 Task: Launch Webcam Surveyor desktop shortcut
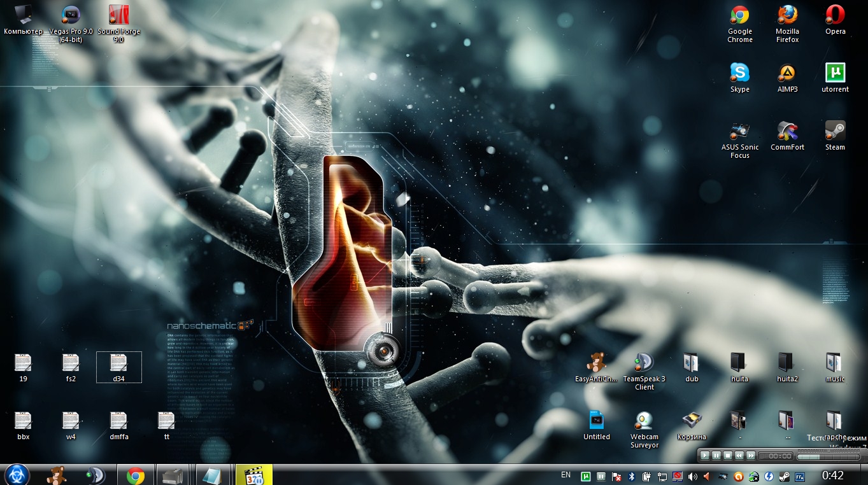point(644,430)
